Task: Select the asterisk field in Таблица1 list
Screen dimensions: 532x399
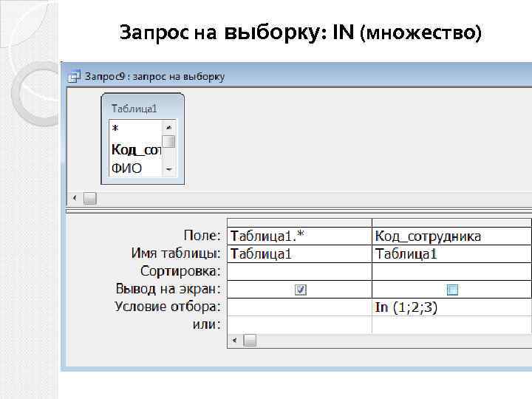Action: click(x=115, y=129)
